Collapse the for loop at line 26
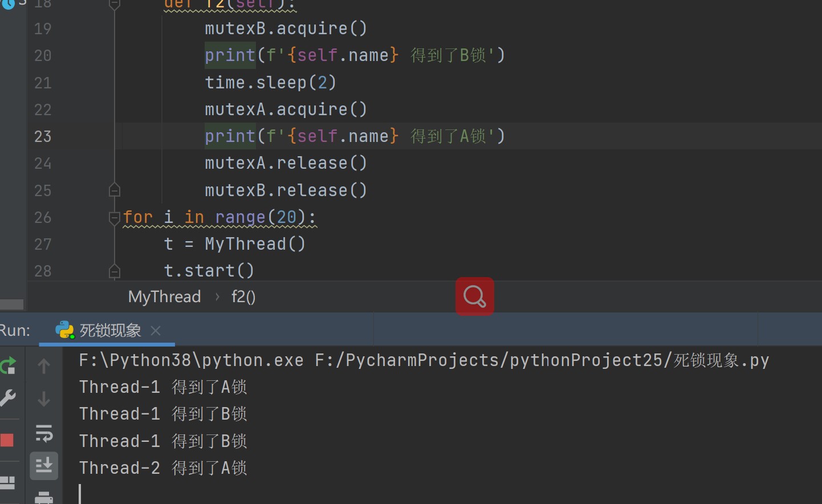Screen dimensions: 822x504 pyautogui.click(x=114, y=217)
